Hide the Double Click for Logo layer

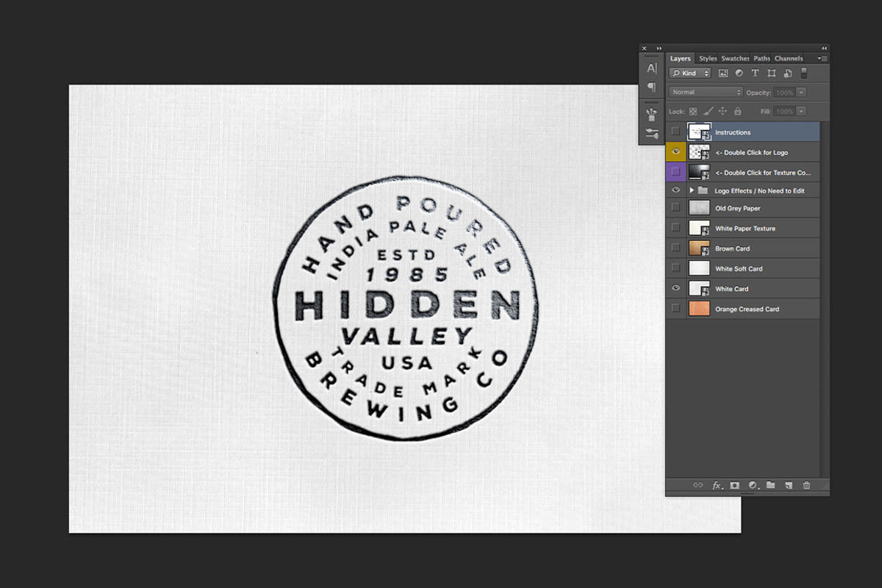(675, 151)
